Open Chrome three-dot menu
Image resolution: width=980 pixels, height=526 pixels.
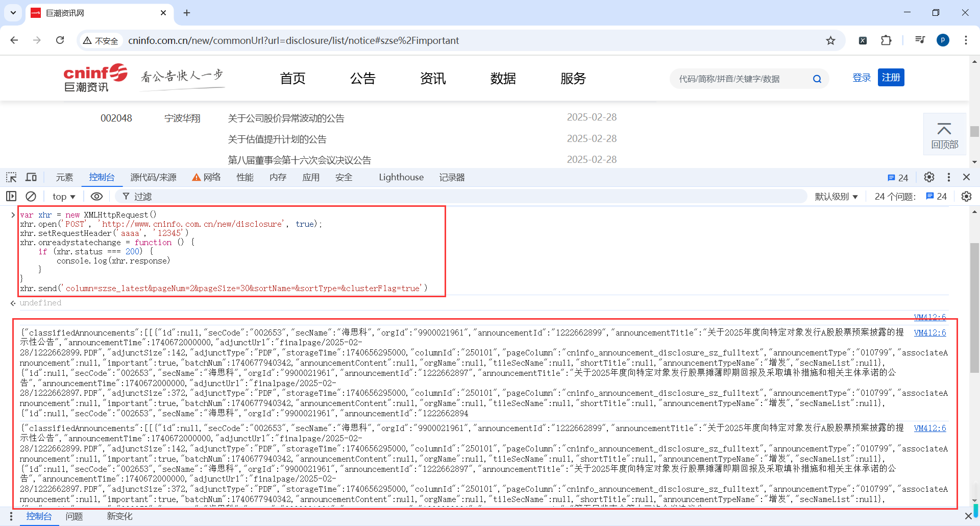click(966, 40)
